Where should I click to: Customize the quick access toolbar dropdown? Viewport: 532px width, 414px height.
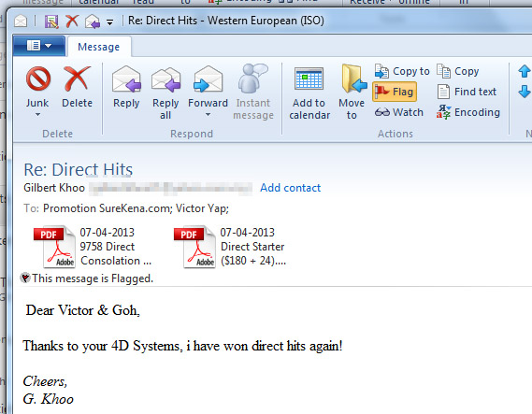pos(109,22)
